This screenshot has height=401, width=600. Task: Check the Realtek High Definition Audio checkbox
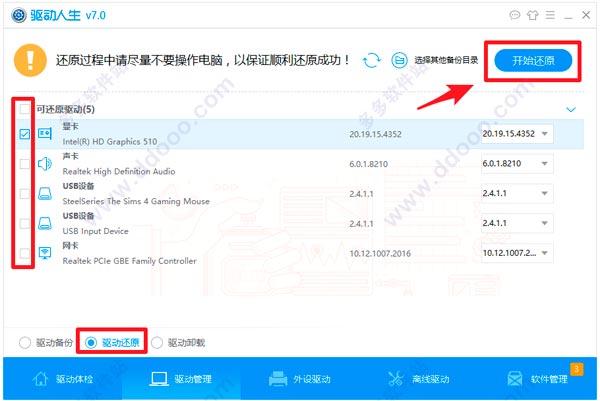[24, 164]
